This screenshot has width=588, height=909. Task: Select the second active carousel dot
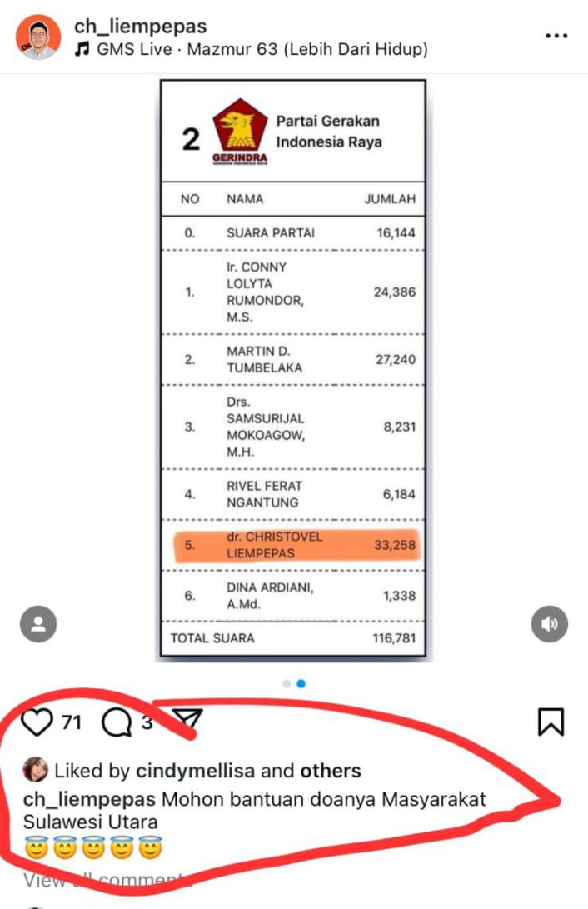pyautogui.click(x=301, y=683)
